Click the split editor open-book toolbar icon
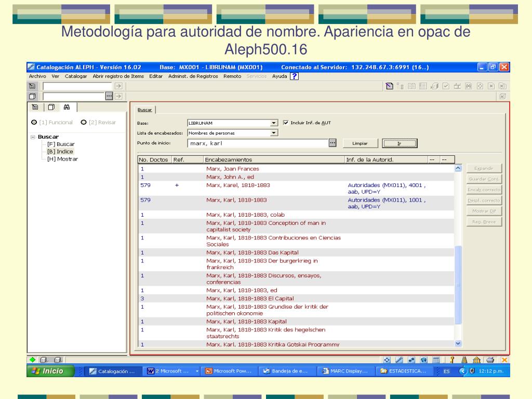Image resolution: width=532 pixels, height=399 pixels. tap(411, 86)
